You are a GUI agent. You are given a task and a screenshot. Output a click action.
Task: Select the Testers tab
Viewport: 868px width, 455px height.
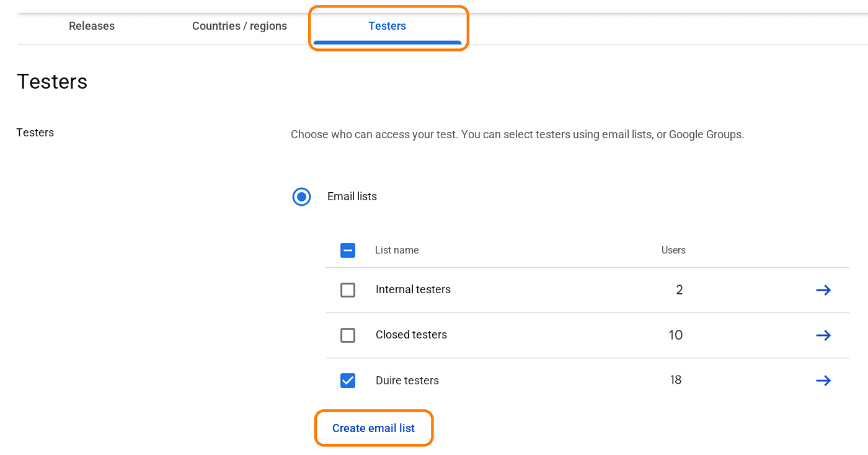pyautogui.click(x=387, y=26)
